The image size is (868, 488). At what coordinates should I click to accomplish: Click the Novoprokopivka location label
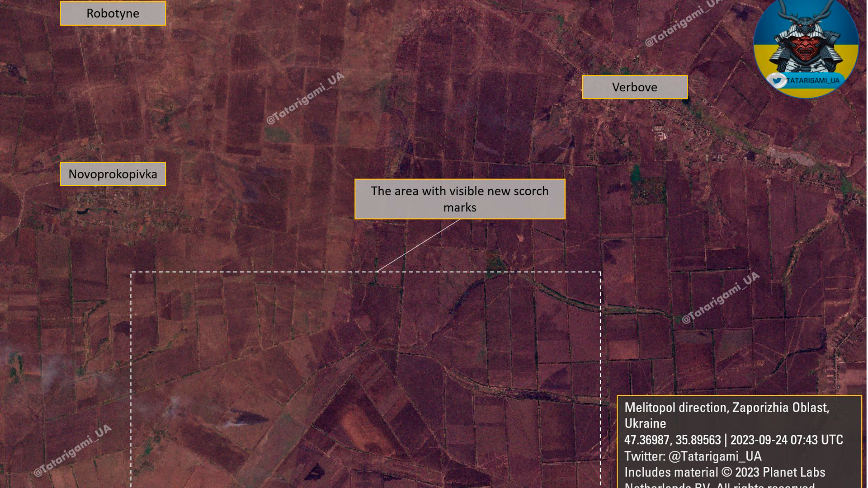coord(113,174)
